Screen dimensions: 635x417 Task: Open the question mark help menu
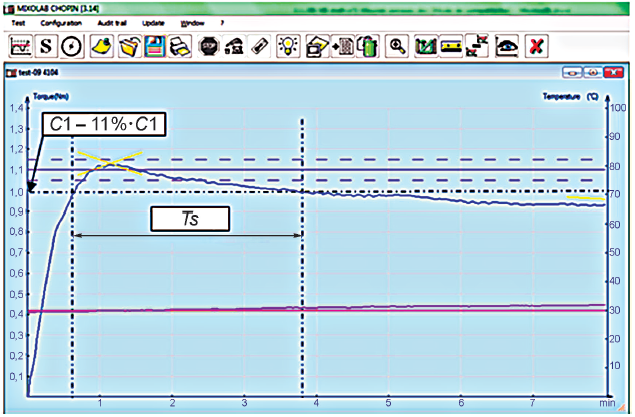[x=221, y=22]
